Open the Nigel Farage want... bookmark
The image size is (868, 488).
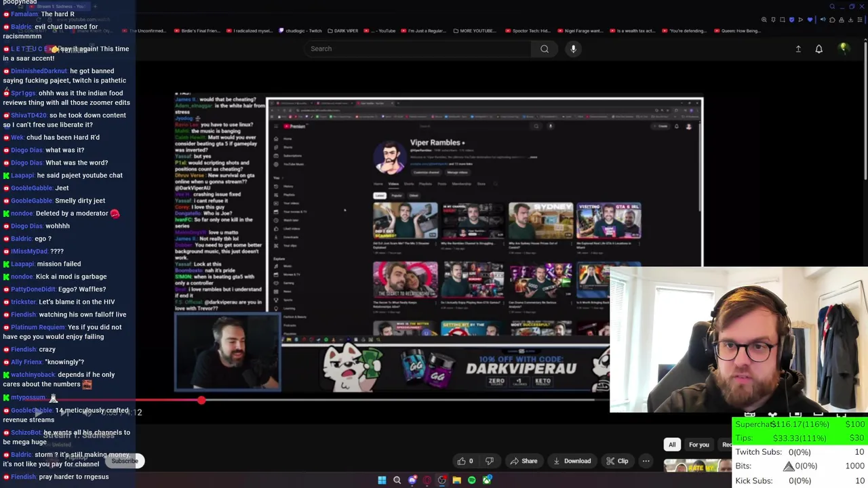(x=579, y=30)
